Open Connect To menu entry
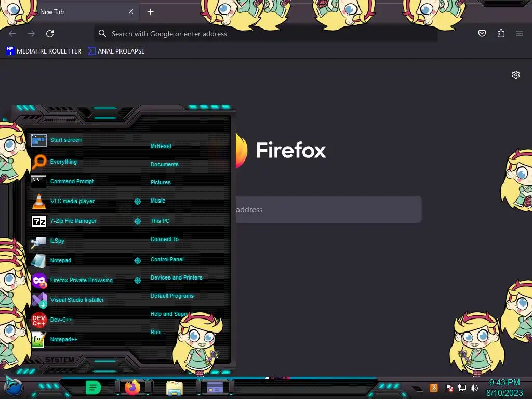The height and width of the screenshot is (399, 532). point(164,239)
